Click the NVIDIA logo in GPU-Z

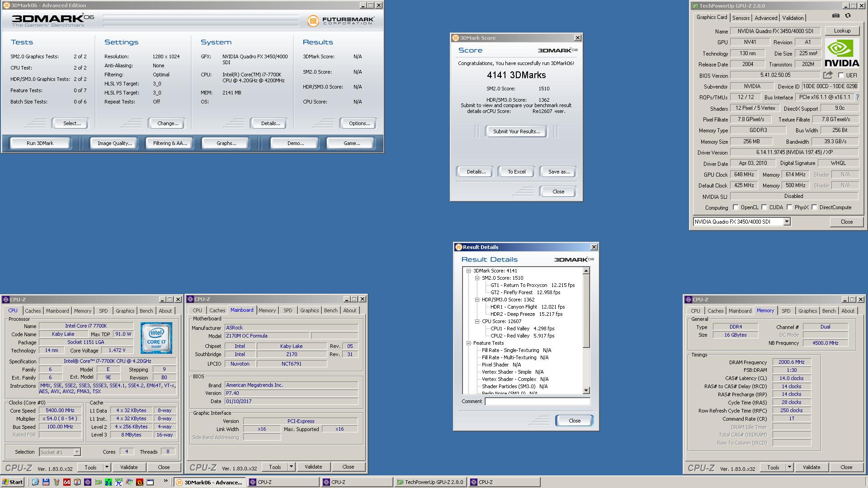click(x=842, y=53)
